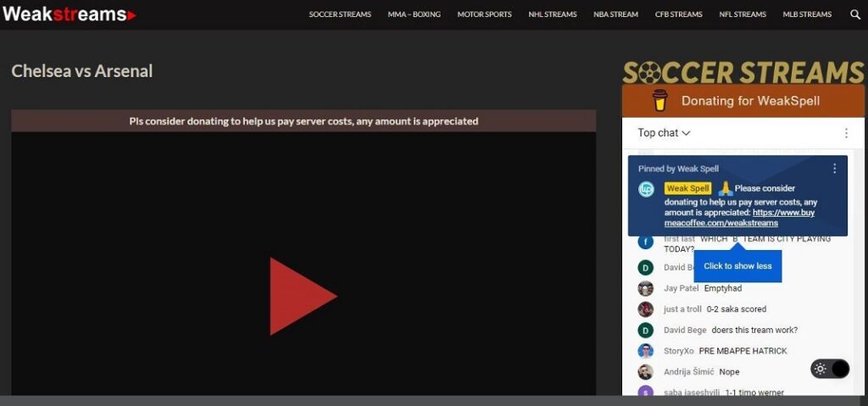Click 'does this tream work?' message
This screenshot has height=406, width=868.
click(754, 330)
